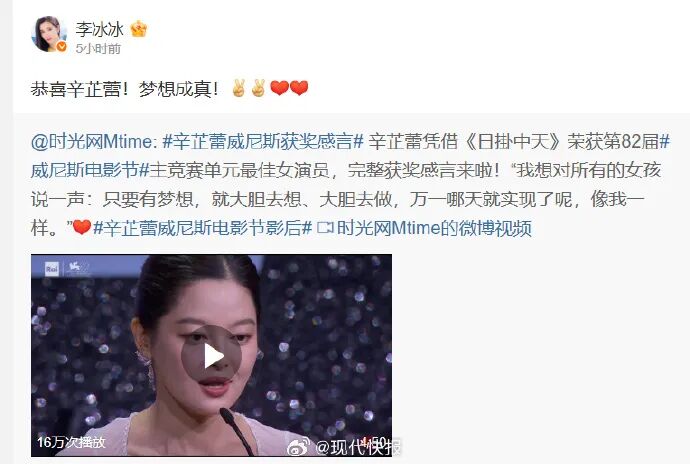The image size is (690, 464).
Task: Click the Weibo logo watermark
Action: click(x=298, y=447)
